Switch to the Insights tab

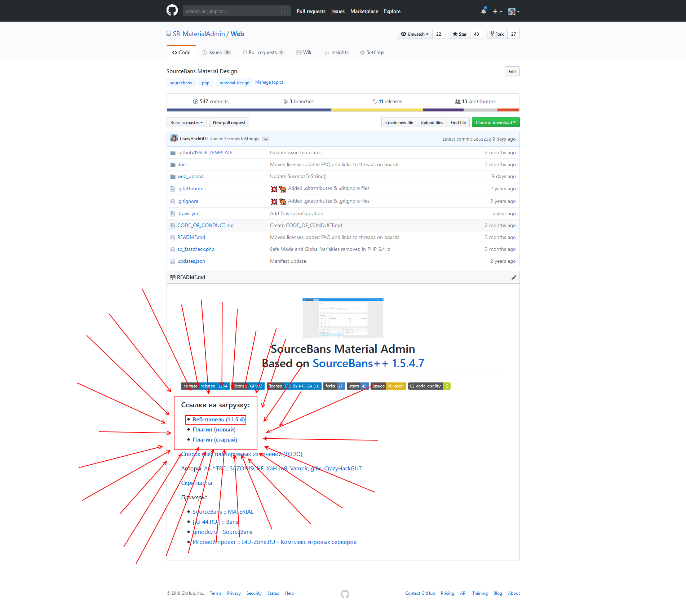[x=336, y=52]
